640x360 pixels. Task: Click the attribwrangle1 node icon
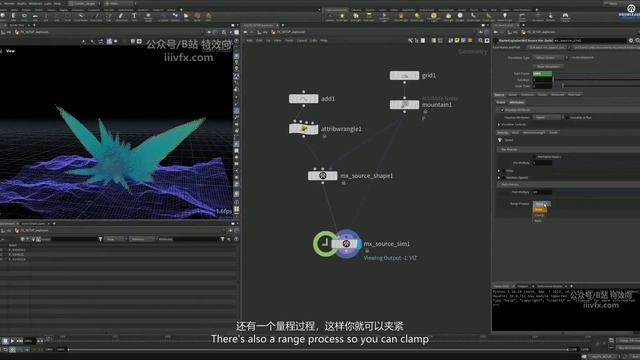(303, 129)
